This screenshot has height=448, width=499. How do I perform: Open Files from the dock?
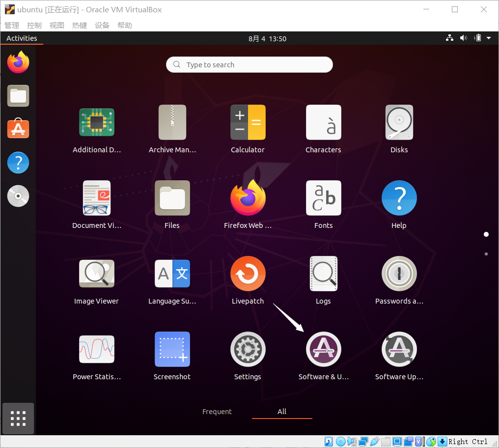(x=18, y=96)
